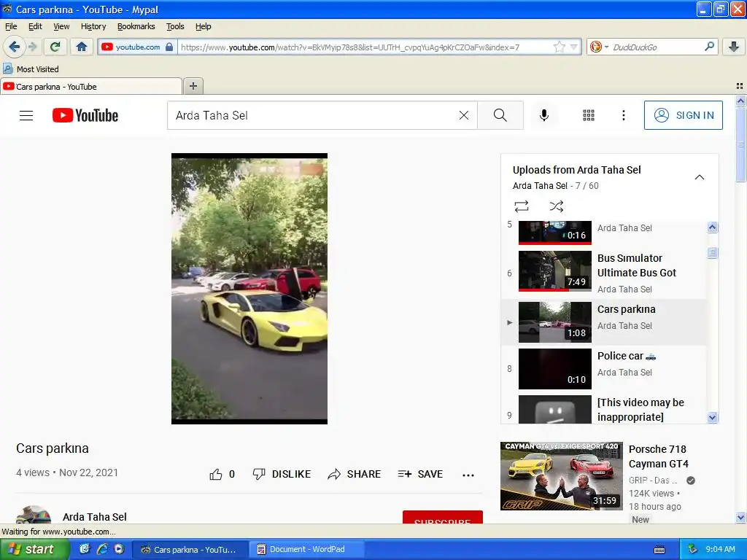This screenshot has height=560, width=747.
Task: Click the Arda Taha Sel channel avatar
Action: [x=34, y=516]
